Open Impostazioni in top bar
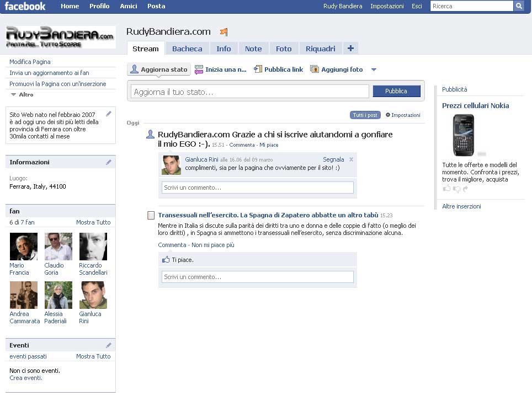Viewport: 532px width, 396px height. coord(387,6)
